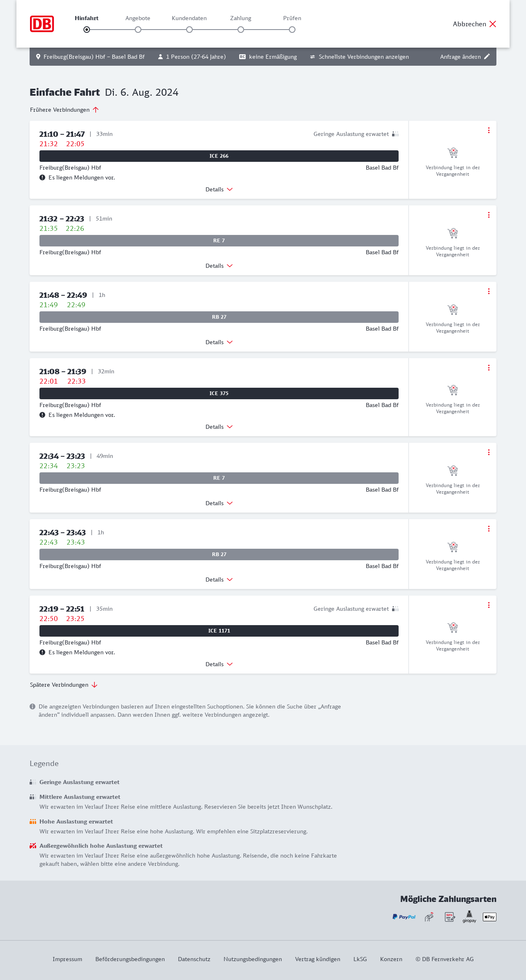Click the pencil icon next to Anfrage ändern
Viewport: 526px width, 980px height.
(x=487, y=57)
